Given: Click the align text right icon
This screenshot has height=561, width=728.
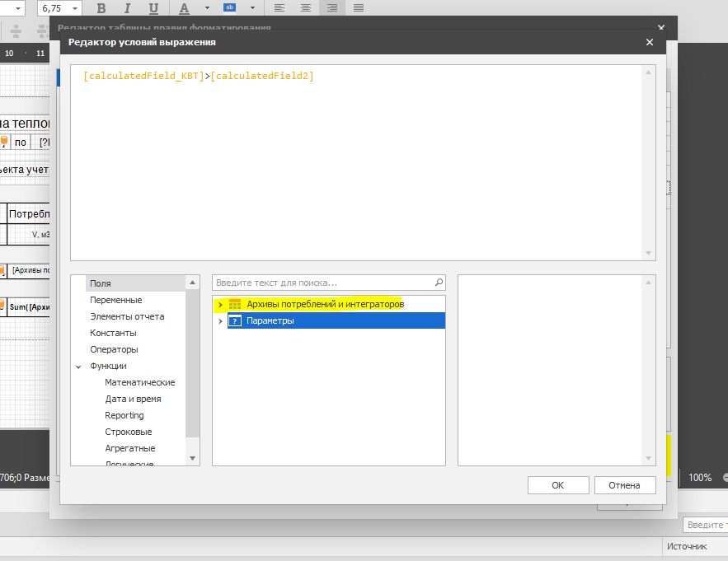Looking at the screenshot, I should (332, 8).
